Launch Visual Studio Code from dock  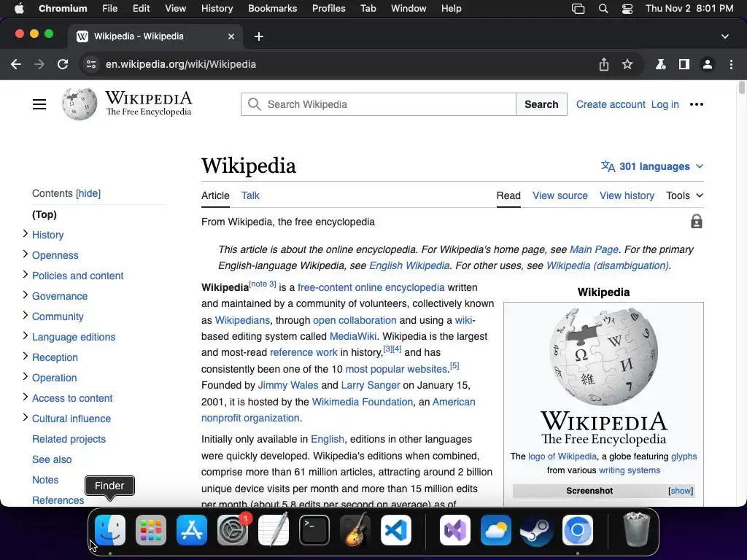[x=396, y=530]
